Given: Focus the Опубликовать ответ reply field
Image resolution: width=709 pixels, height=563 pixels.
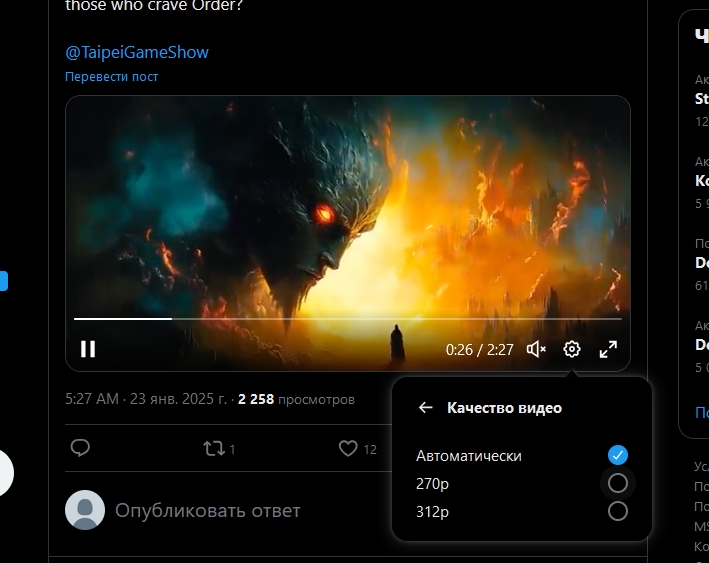Looking at the screenshot, I should (x=208, y=511).
